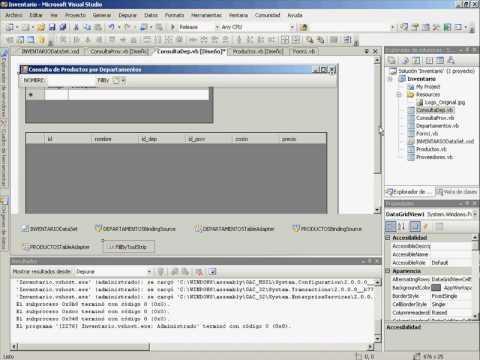Click the Copy icon in toolbar

(87, 27)
